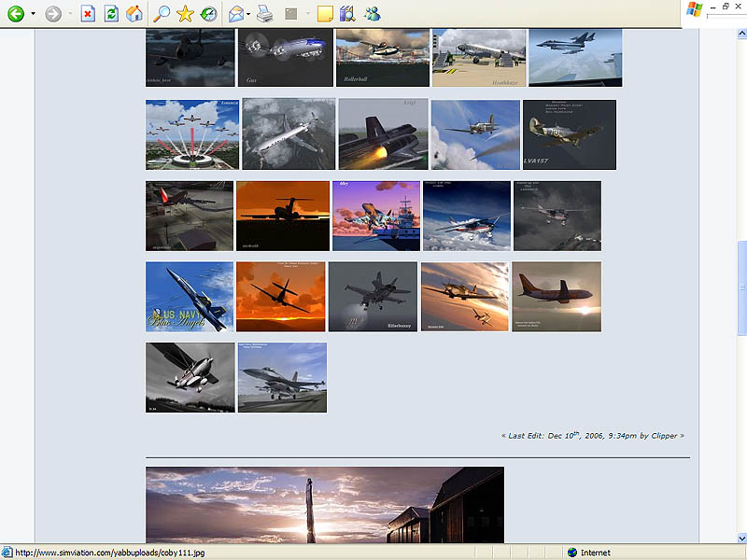Open the US Navy Blue Angels thumbnail
Viewport: 747px width, 560px height.
pos(190,297)
